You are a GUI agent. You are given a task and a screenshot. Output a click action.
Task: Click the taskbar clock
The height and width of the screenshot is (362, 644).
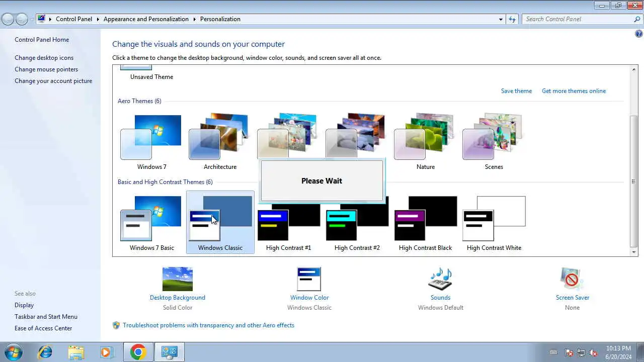(x=618, y=352)
